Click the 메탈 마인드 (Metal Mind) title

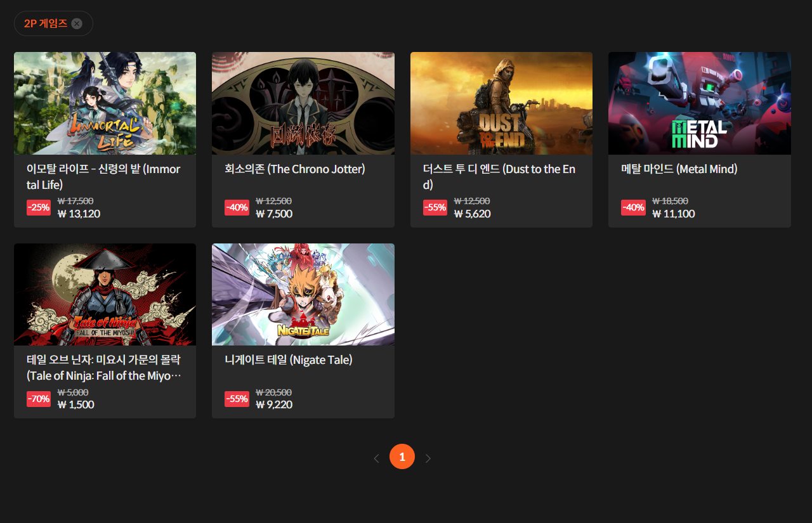[679, 169]
